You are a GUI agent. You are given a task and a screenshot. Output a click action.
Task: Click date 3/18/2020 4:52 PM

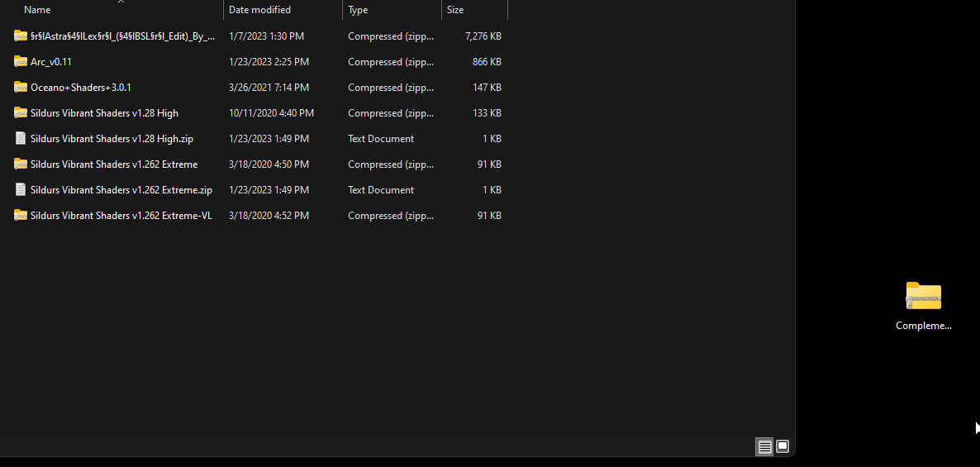[269, 216]
